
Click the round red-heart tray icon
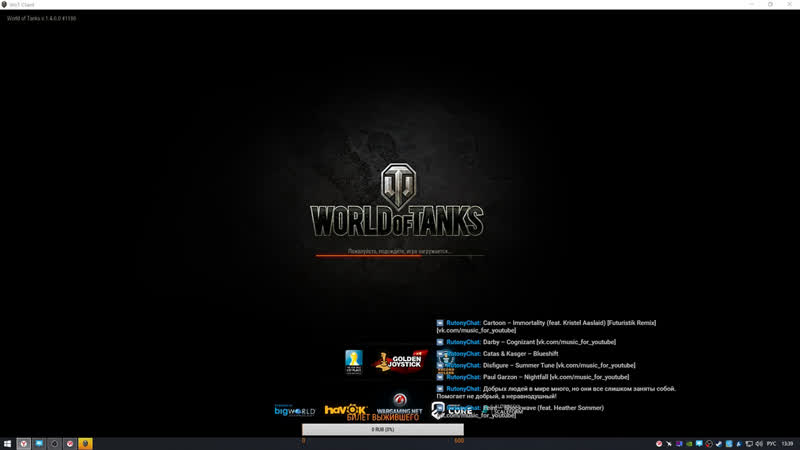(x=709, y=444)
